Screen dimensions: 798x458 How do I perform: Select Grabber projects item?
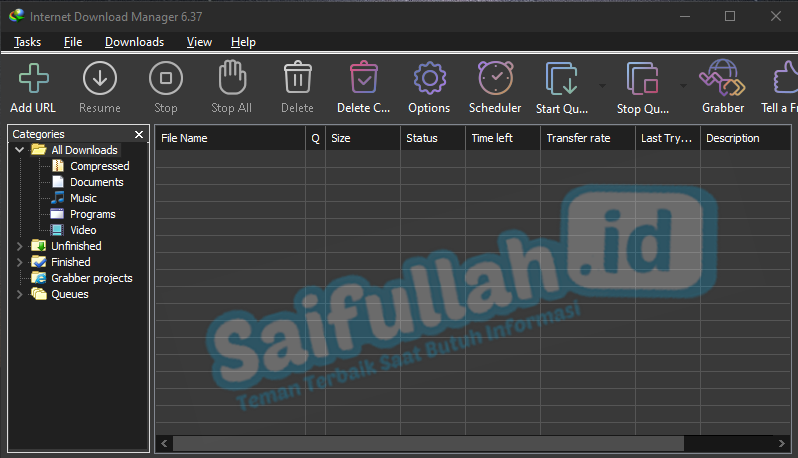92,278
